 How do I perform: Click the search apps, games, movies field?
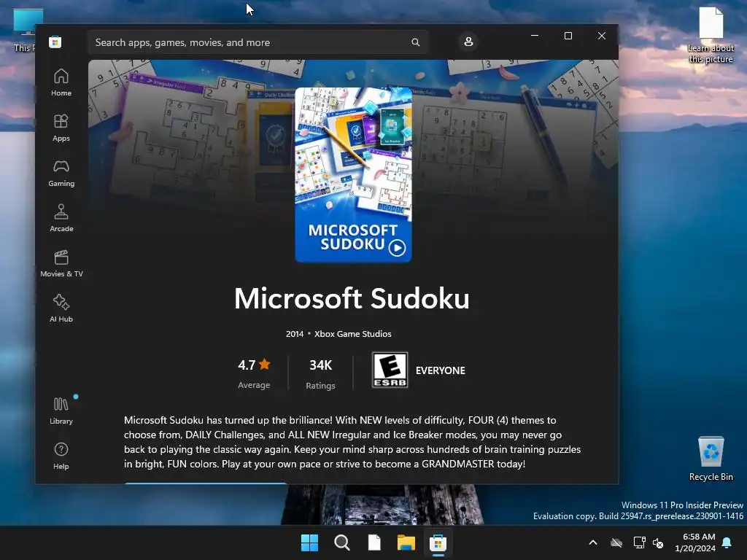pos(258,42)
